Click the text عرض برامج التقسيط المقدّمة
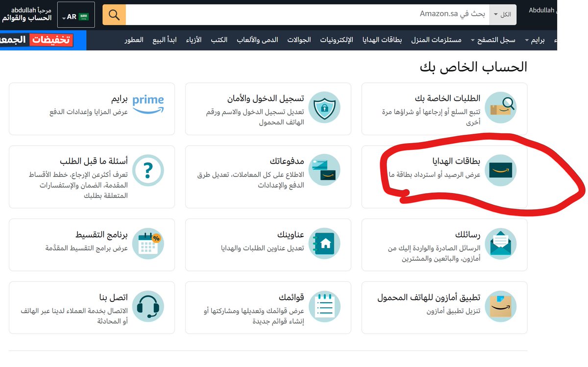 pos(86,248)
